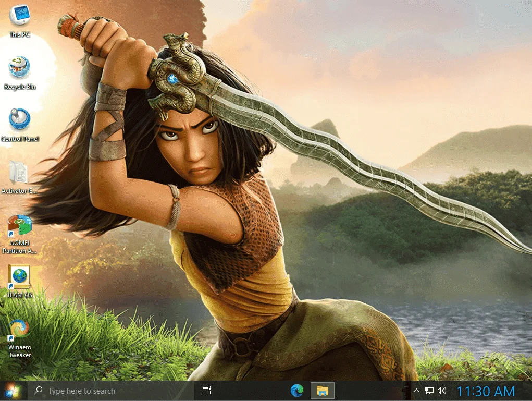Show hidden system tray icons
The width and height of the screenshot is (532, 401).
click(416, 391)
